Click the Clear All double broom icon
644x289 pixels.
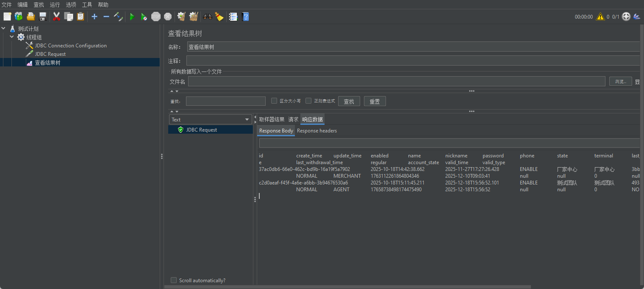194,17
